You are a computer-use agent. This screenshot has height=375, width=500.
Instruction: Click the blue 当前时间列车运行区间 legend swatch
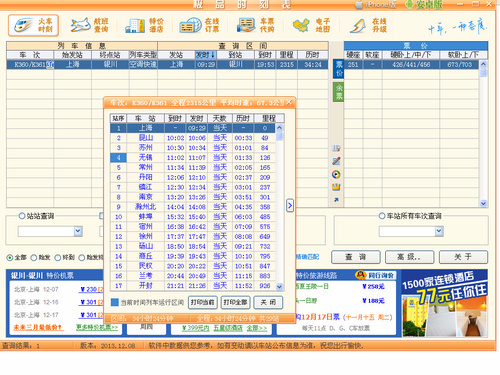point(115,302)
